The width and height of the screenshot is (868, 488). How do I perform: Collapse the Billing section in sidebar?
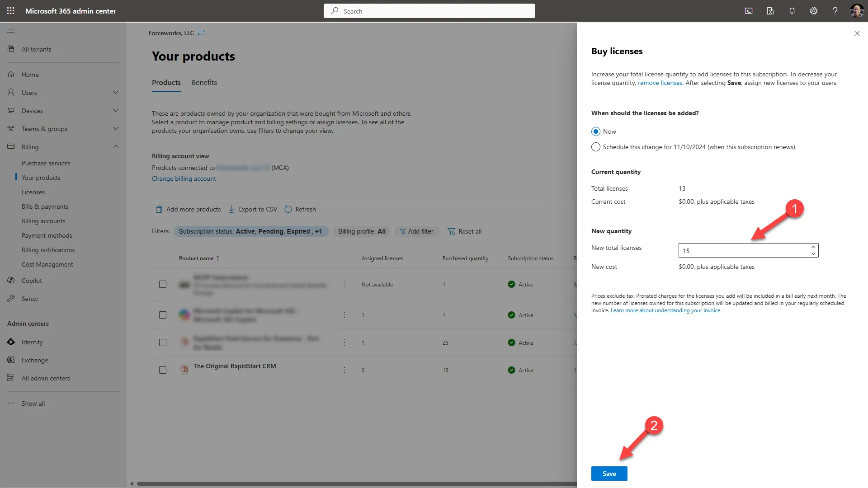[116, 146]
